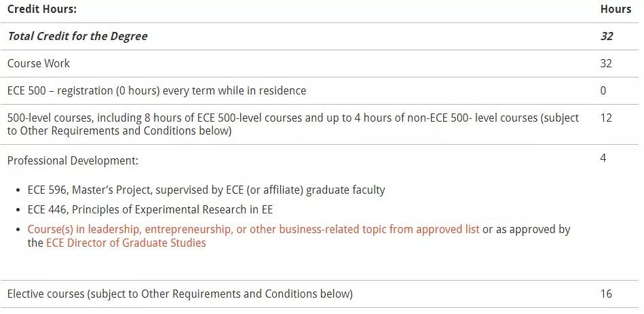This screenshot has height=314, width=644.
Task: Click the Credit Hours column header
Action: coord(42,9)
